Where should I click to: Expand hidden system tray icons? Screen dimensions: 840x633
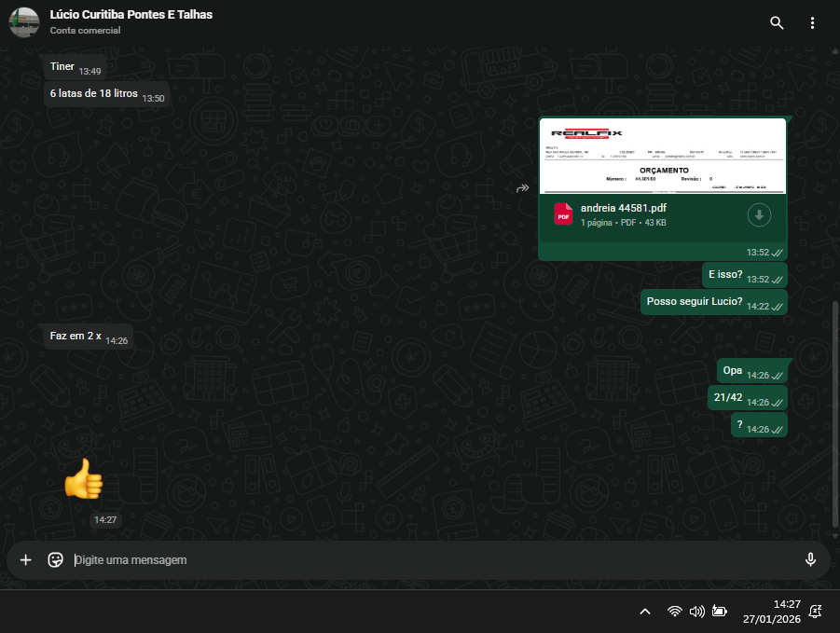[644, 612]
